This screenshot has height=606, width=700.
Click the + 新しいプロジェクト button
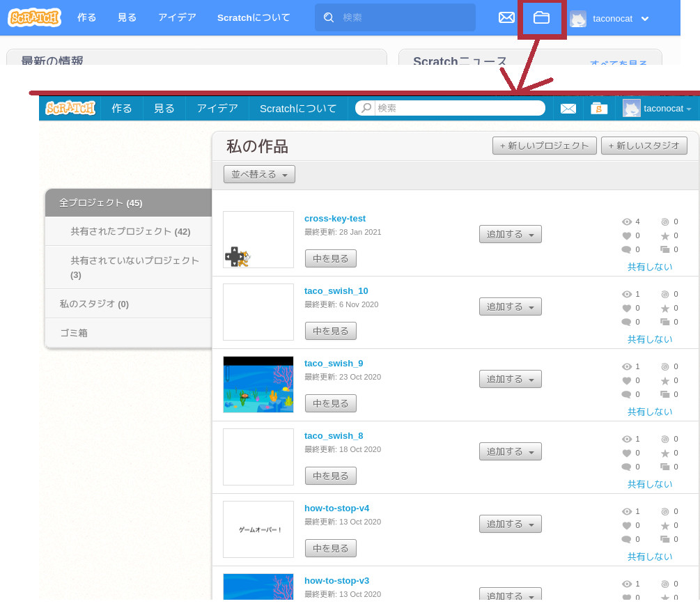pyautogui.click(x=544, y=146)
